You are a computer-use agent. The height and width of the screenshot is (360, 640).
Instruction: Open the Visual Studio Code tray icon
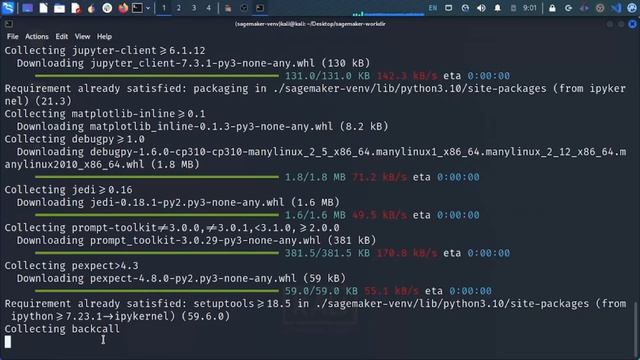pos(616,8)
